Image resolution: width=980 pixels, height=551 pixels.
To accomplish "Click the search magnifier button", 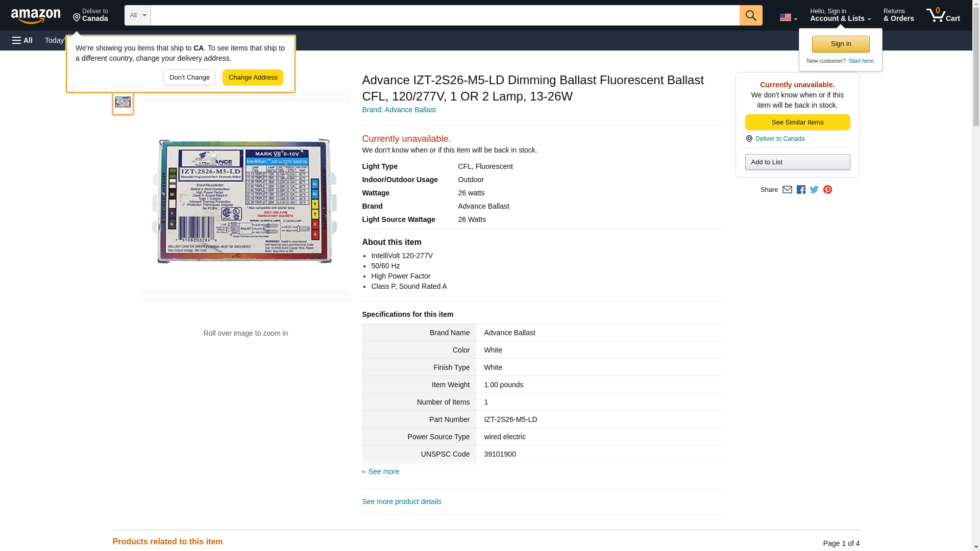I will (x=750, y=15).
